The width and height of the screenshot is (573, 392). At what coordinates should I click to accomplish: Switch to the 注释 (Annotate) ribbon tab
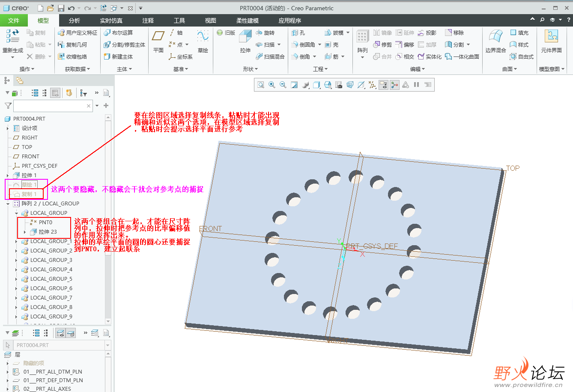(148, 20)
